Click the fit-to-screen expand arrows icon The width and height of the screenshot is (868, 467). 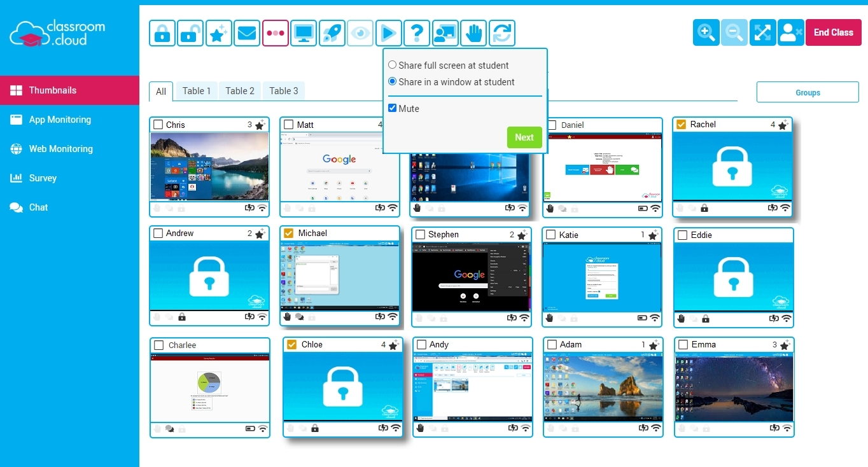(762, 32)
